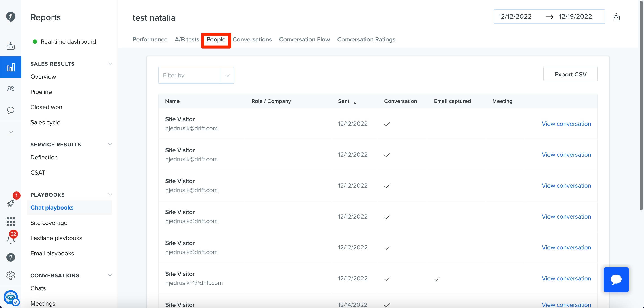Screen dimensions: 644x308
Task: Open the Contacts people sidebar icon
Action: click(x=11, y=89)
